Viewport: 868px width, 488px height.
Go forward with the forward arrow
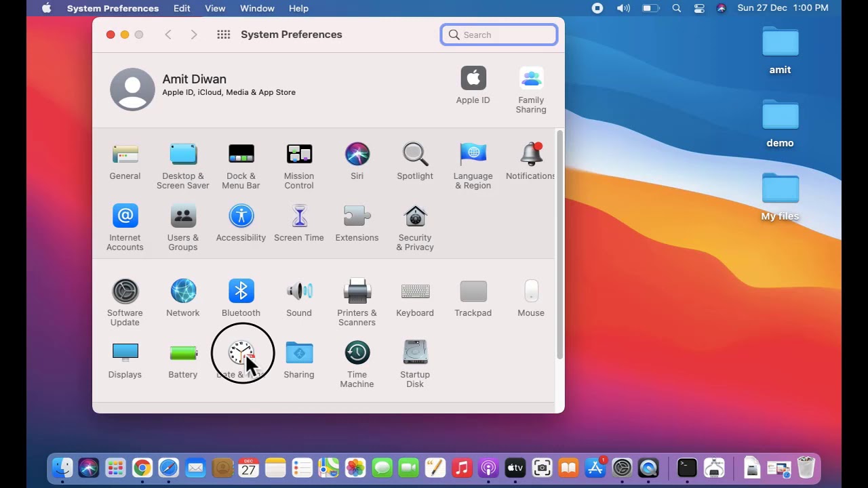194,35
